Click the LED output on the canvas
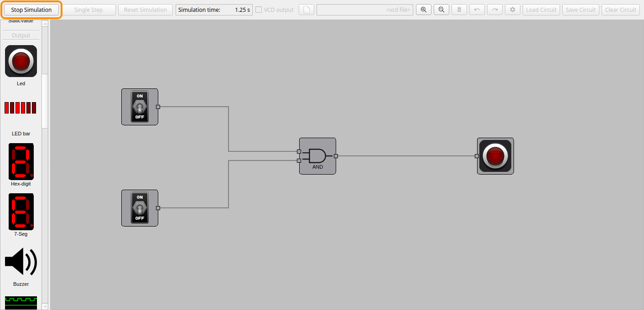 click(x=495, y=156)
